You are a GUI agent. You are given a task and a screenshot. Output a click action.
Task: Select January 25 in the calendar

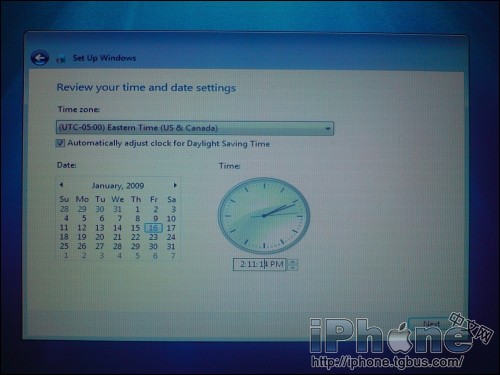coord(64,246)
